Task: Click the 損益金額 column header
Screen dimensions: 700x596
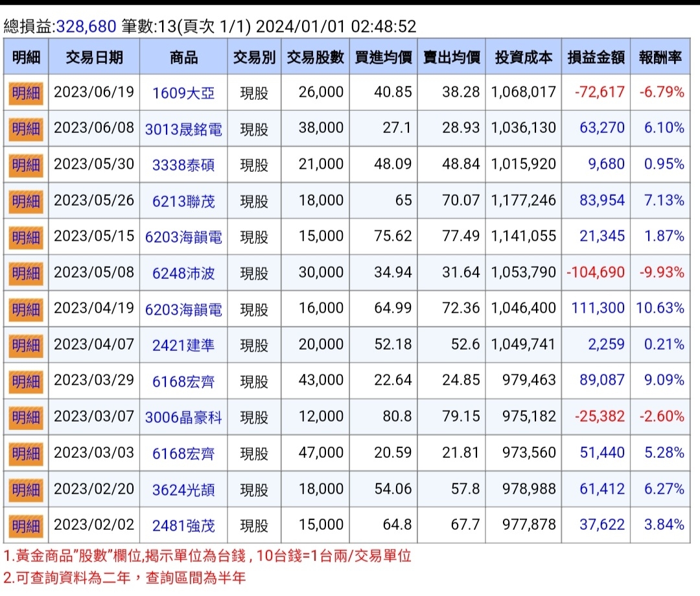Action: [x=596, y=56]
